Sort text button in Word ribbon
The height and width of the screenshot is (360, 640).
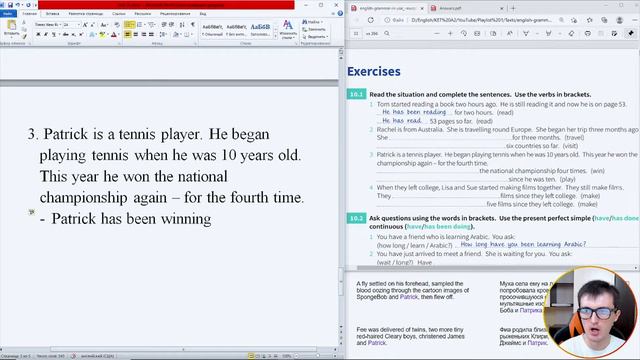point(182,25)
